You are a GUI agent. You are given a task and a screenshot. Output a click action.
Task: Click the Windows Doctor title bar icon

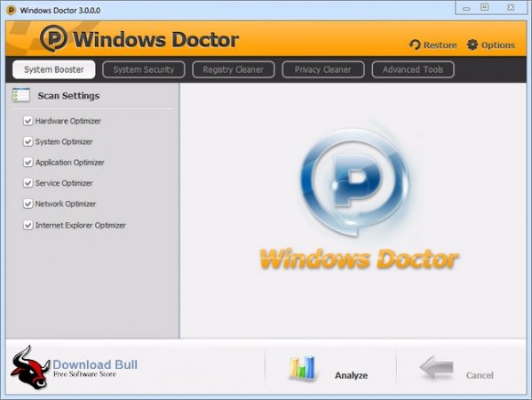[12, 10]
